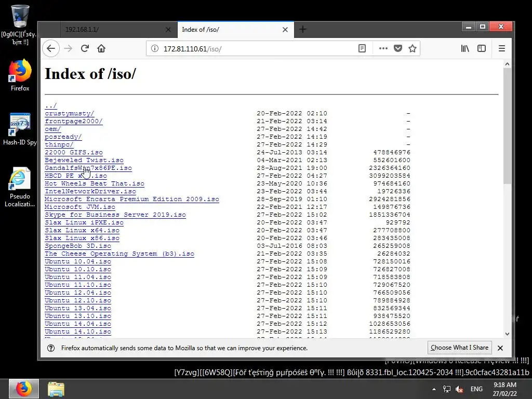
Task: Open the thinpc/ folder link
Action: click(x=59, y=144)
